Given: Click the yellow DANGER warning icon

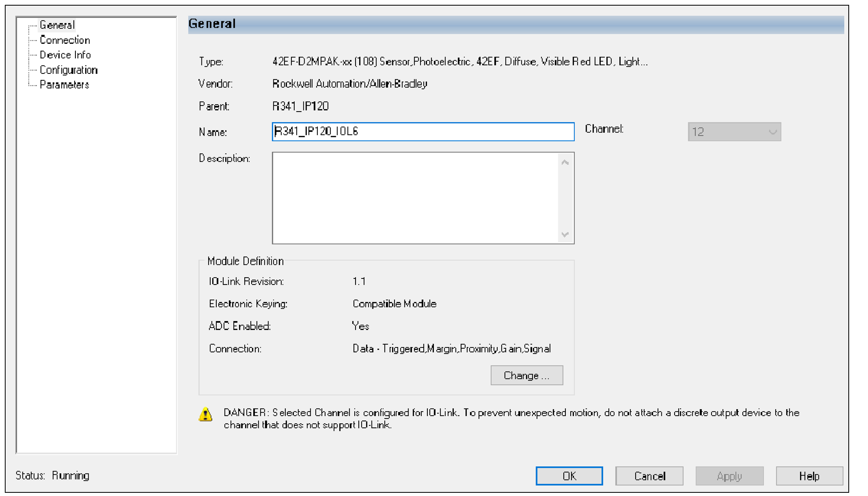Looking at the screenshot, I should tap(205, 414).
